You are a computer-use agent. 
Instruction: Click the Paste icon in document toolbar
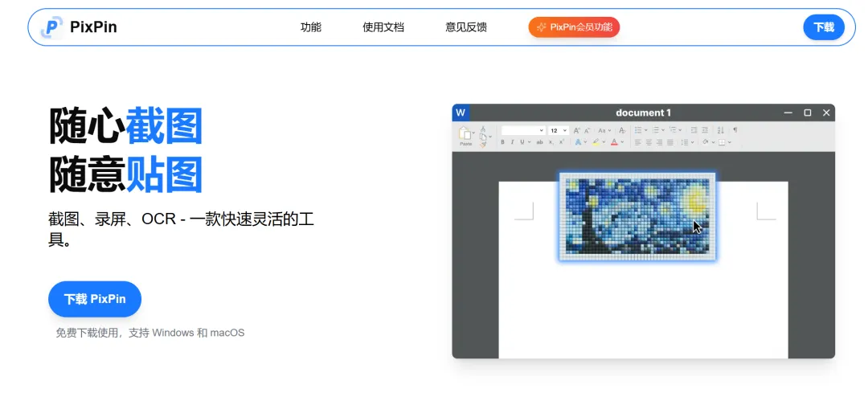point(465,134)
